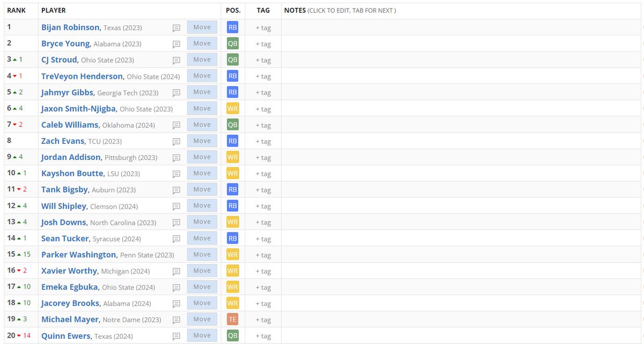Open Caleb Williams player link
The height and width of the screenshot is (344, 644).
pyautogui.click(x=70, y=125)
